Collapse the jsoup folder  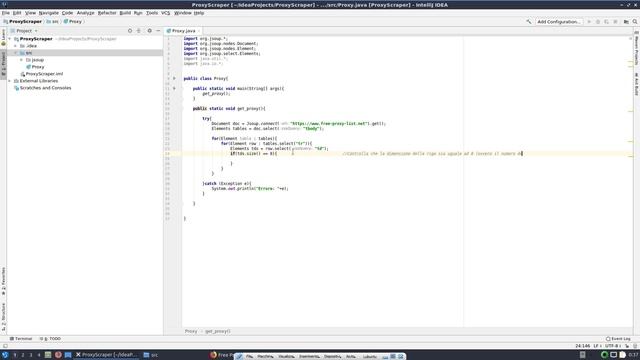22,60
